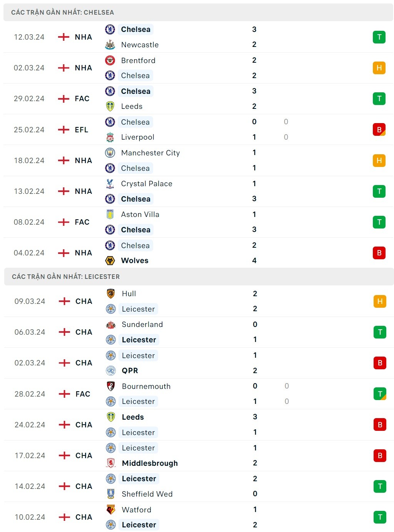Image resolution: width=394 pixels, height=532 pixels.
Task: Click the Manchester City crest icon
Action: pyautogui.click(x=110, y=153)
